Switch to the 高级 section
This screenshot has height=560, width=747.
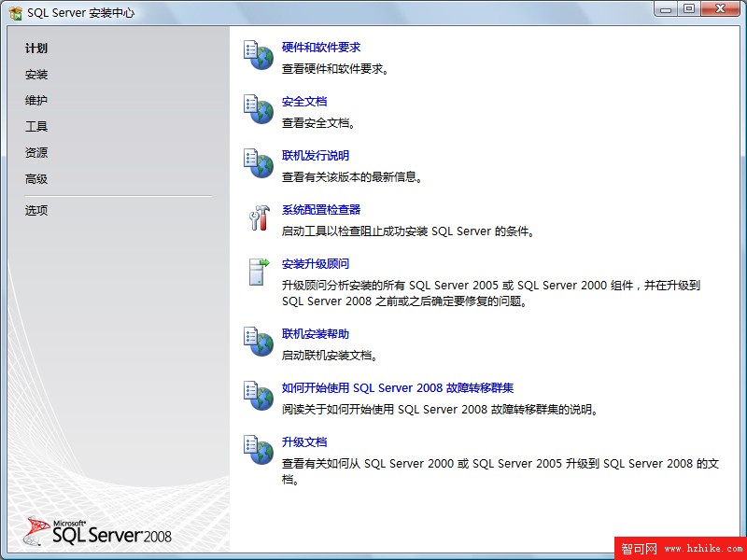[36, 179]
